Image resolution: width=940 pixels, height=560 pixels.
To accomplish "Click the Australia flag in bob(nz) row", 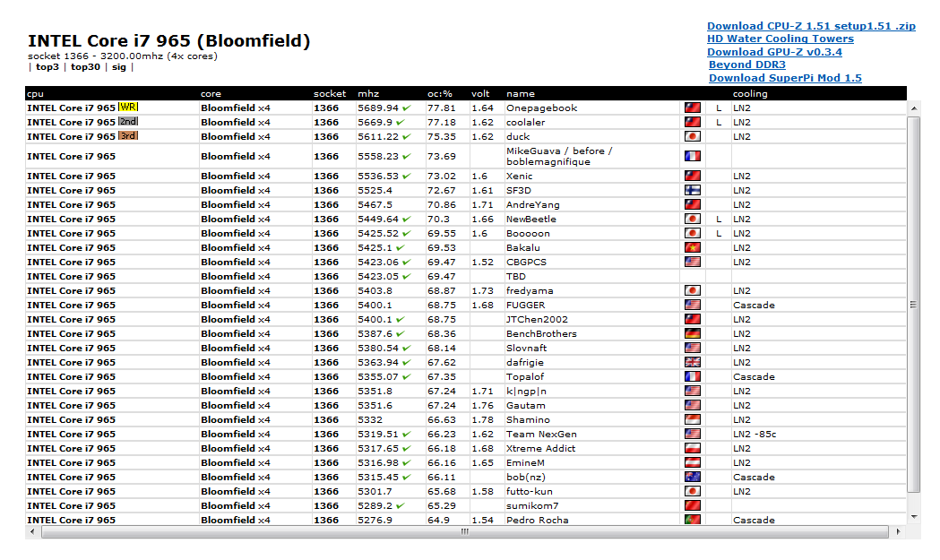I will [x=693, y=478].
